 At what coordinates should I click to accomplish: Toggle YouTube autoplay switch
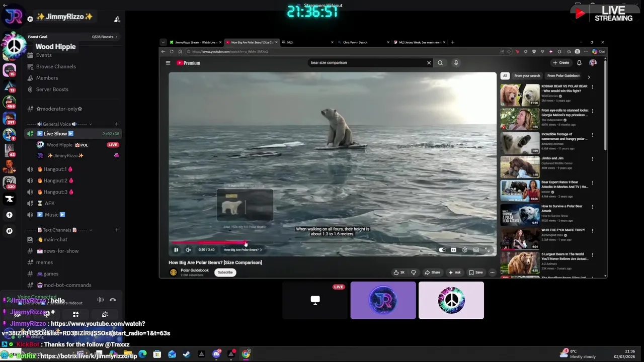[442, 250]
